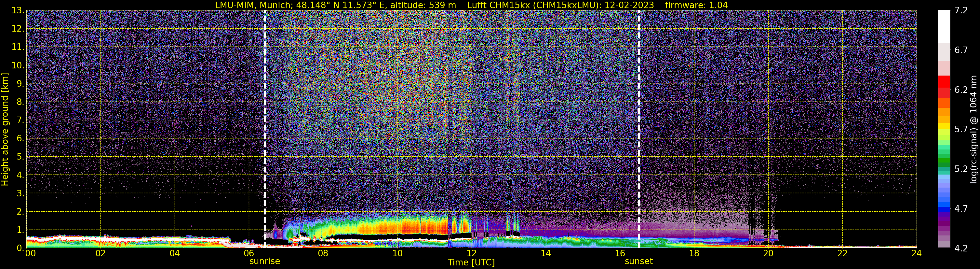This screenshot has width=980, height=269.
Task: Click the colorbar value '6.7'
Action: pos(961,50)
